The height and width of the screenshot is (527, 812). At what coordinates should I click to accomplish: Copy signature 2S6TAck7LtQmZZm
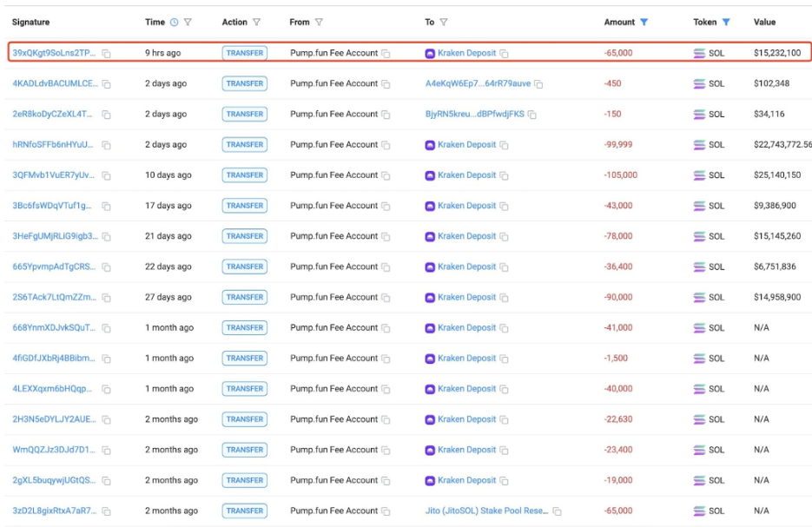106,298
